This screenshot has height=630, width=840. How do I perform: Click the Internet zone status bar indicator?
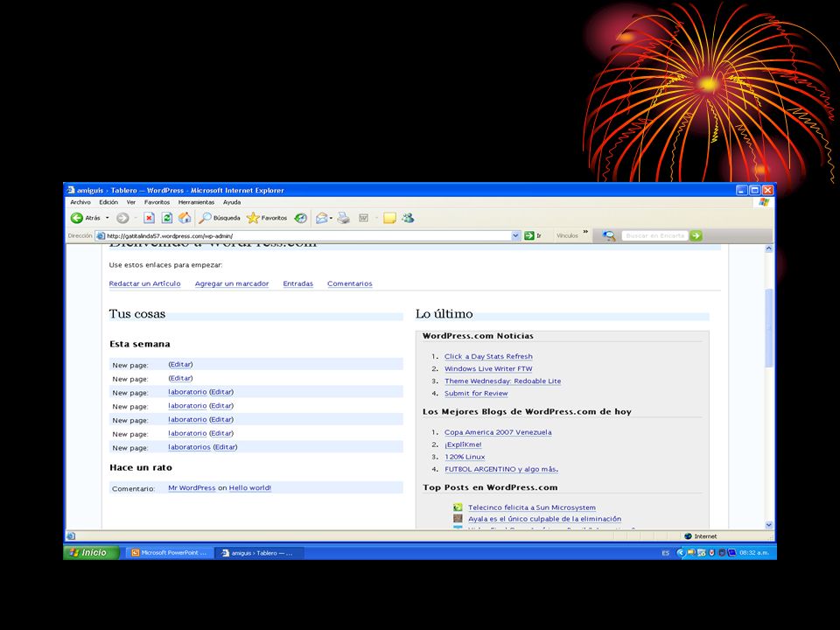[x=701, y=536]
